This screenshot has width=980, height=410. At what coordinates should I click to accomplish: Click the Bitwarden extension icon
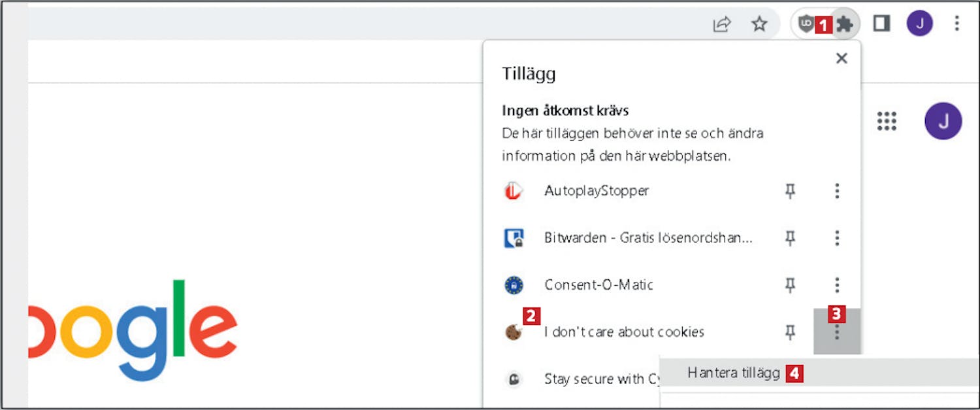[514, 238]
